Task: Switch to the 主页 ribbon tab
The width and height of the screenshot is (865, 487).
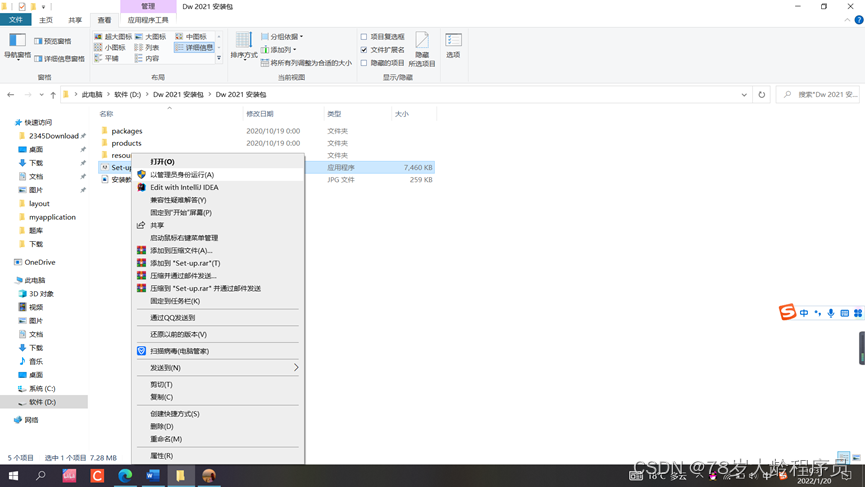Action: tap(46, 20)
